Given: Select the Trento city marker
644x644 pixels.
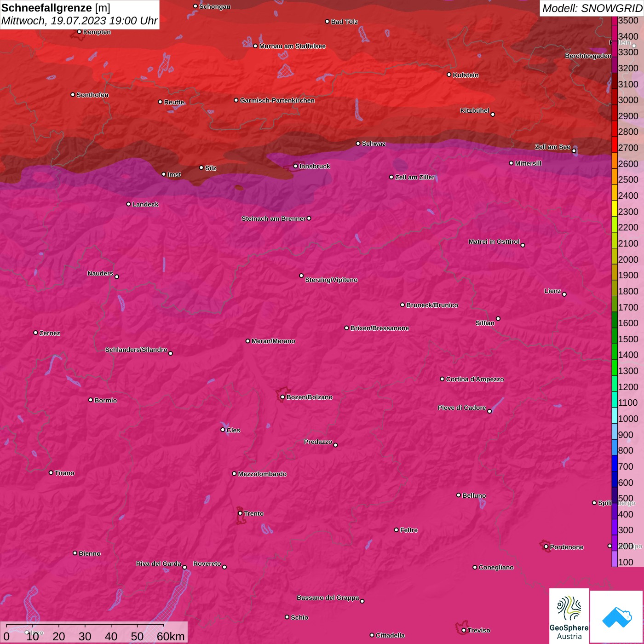Looking at the screenshot, I should tap(240, 513).
